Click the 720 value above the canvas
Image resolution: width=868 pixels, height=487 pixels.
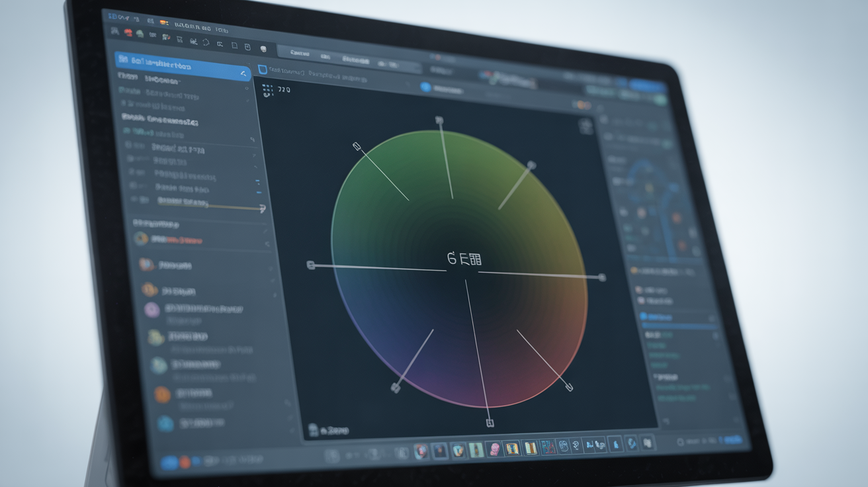click(284, 89)
